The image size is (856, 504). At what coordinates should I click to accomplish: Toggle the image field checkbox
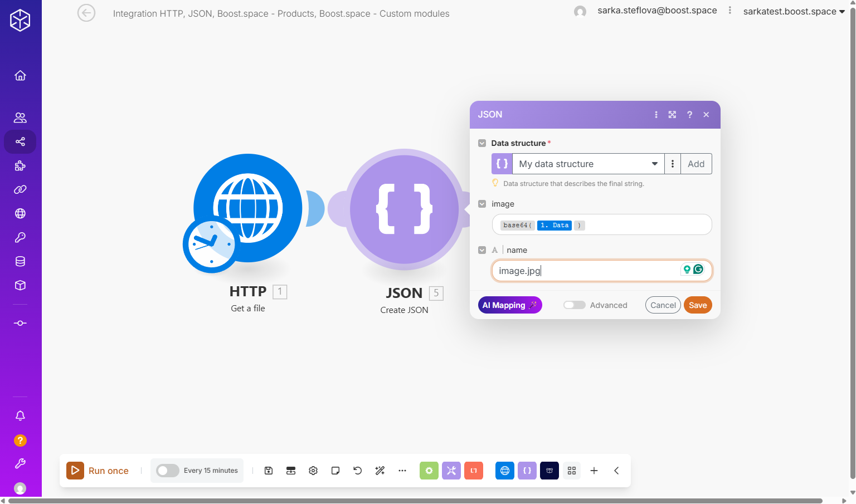tap(482, 204)
